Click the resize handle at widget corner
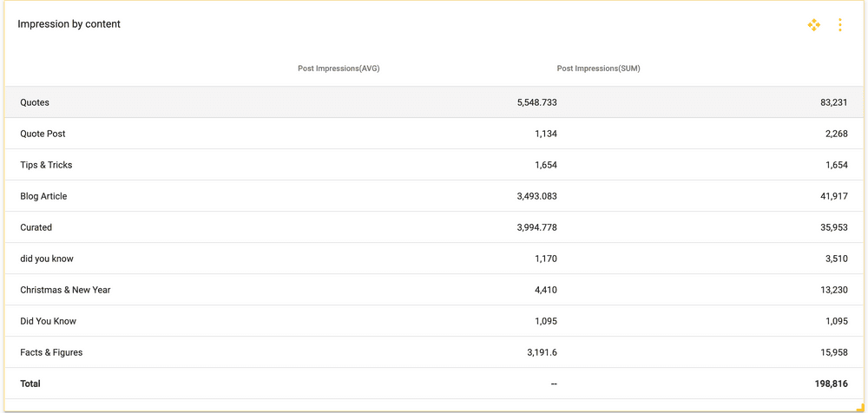868x413 pixels. 860,408
